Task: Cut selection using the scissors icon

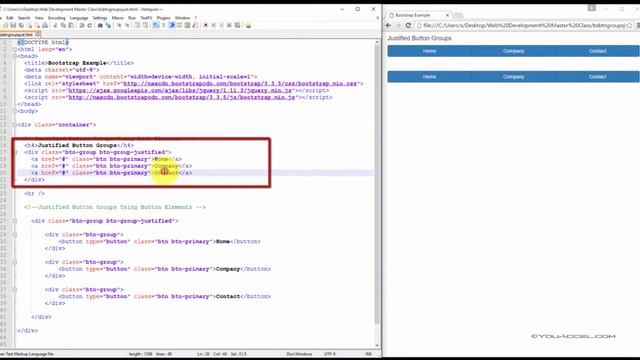Action: click(x=55, y=25)
